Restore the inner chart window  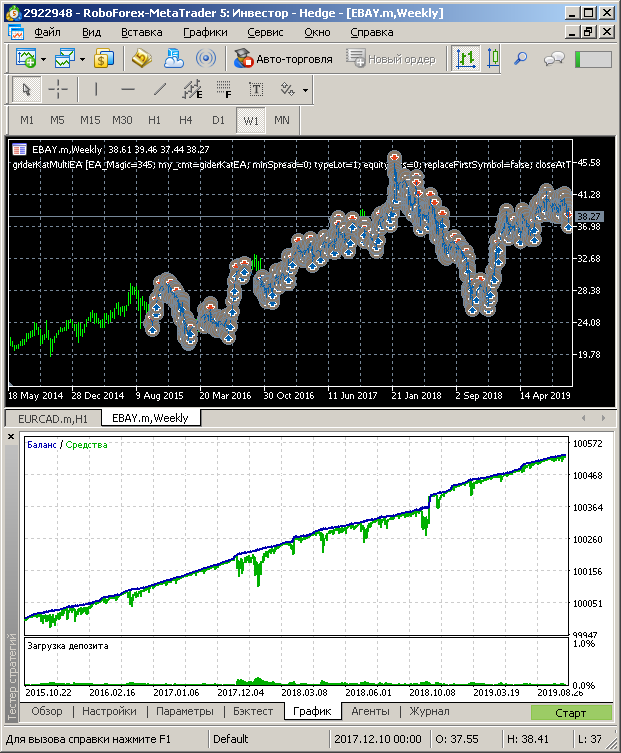589,32
